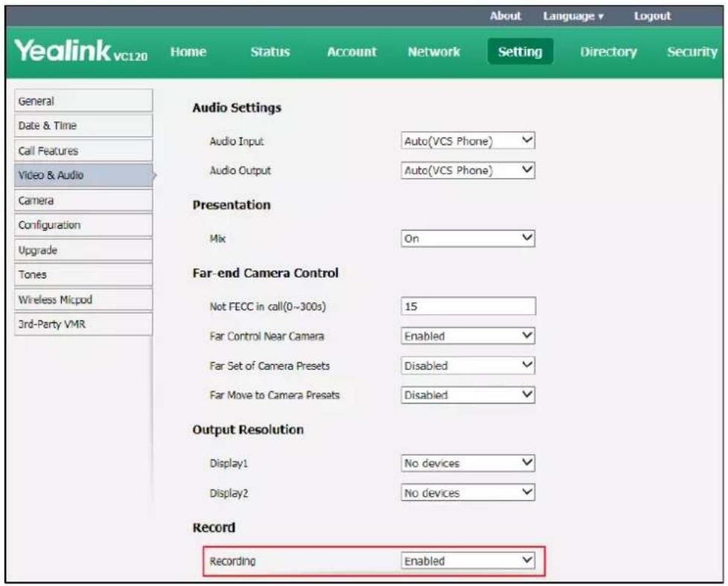Click the Logout link
Screen dimensions: 728x586
coord(652,16)
